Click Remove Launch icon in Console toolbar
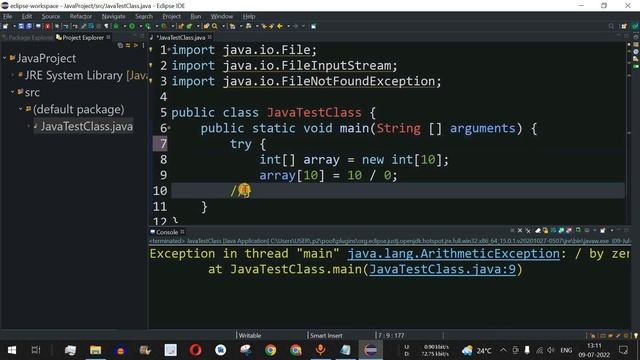This screenshot has height=360, width=640. click(x=520, y=231)
